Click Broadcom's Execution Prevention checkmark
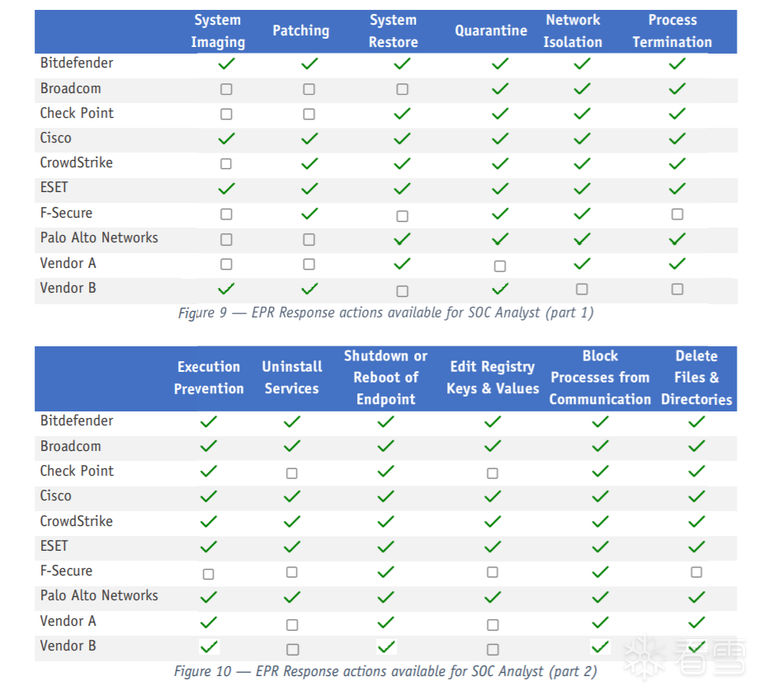764x700 pixels. (x=209, y=446)
